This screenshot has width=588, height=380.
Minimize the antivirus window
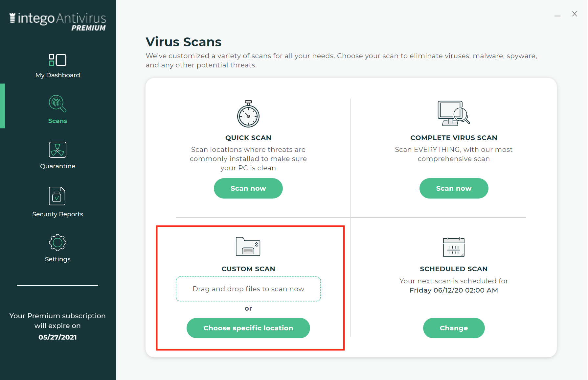[x=557, y=15]
